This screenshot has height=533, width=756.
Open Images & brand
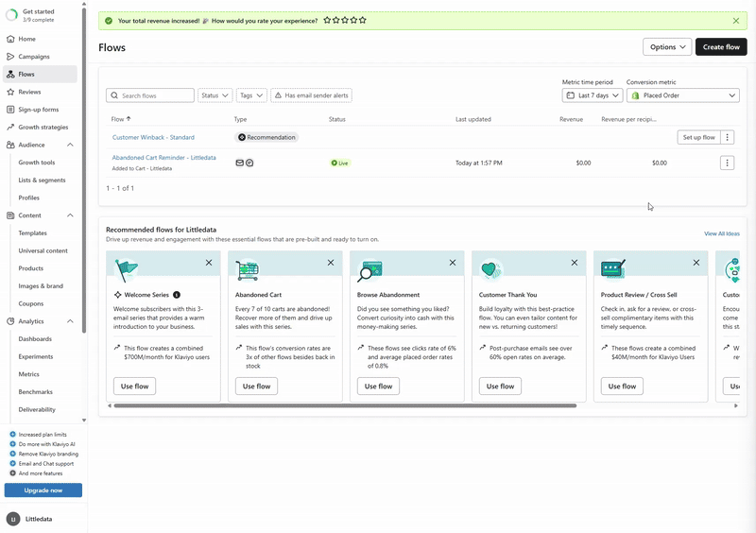tap(41, 286)
